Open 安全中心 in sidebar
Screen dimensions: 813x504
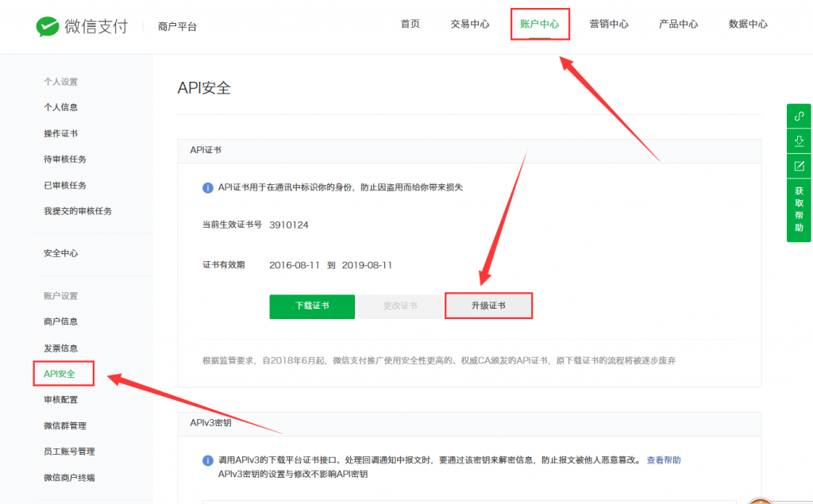(60, 253)
